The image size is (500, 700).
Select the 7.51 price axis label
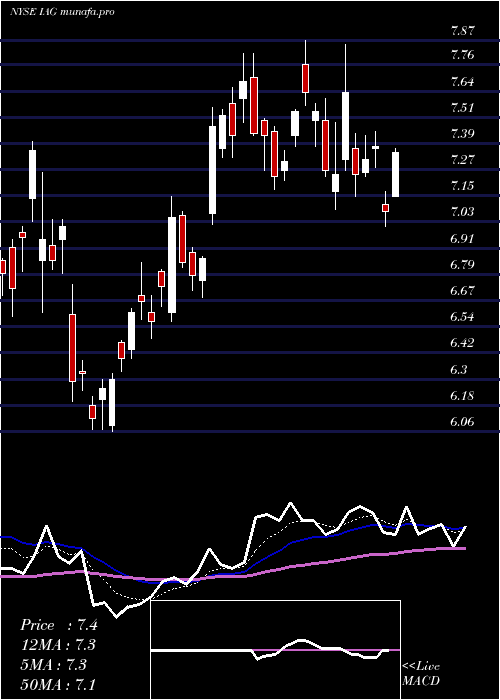[462, 108]
